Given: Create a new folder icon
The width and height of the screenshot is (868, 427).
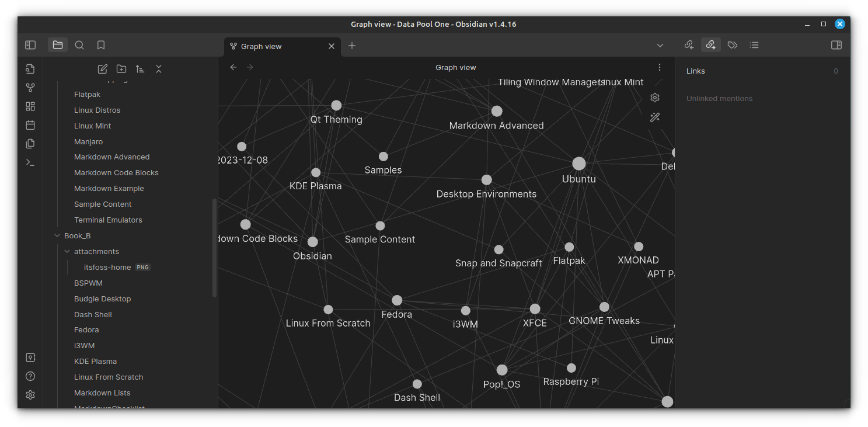Looking at the screenshot, I should (121, 69).
